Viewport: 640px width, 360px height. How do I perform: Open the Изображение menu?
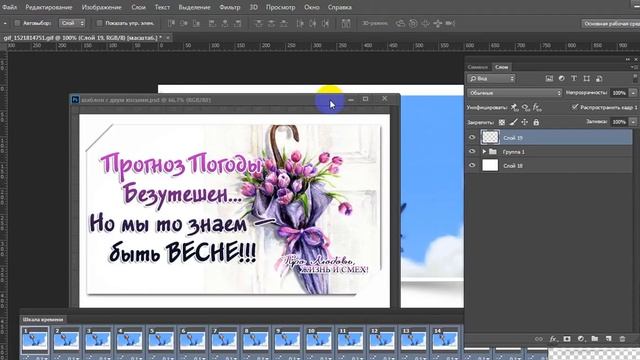(101, 7)
